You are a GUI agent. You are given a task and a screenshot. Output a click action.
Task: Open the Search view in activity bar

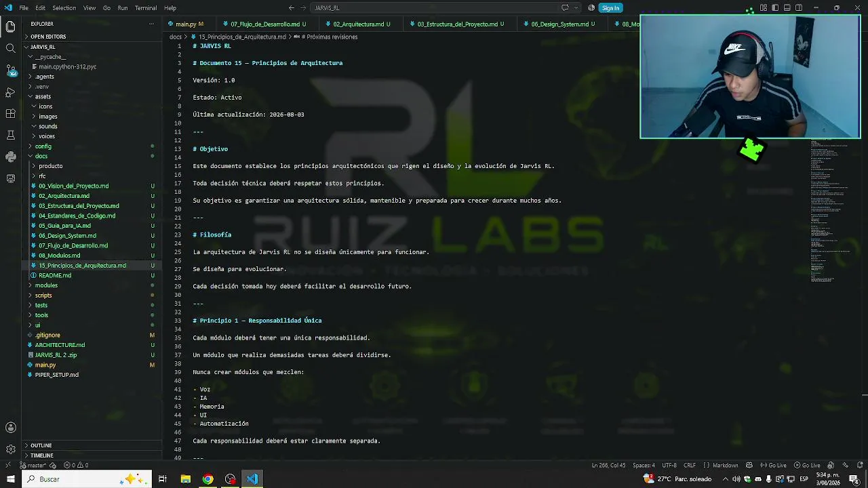(x=10, y=48)
